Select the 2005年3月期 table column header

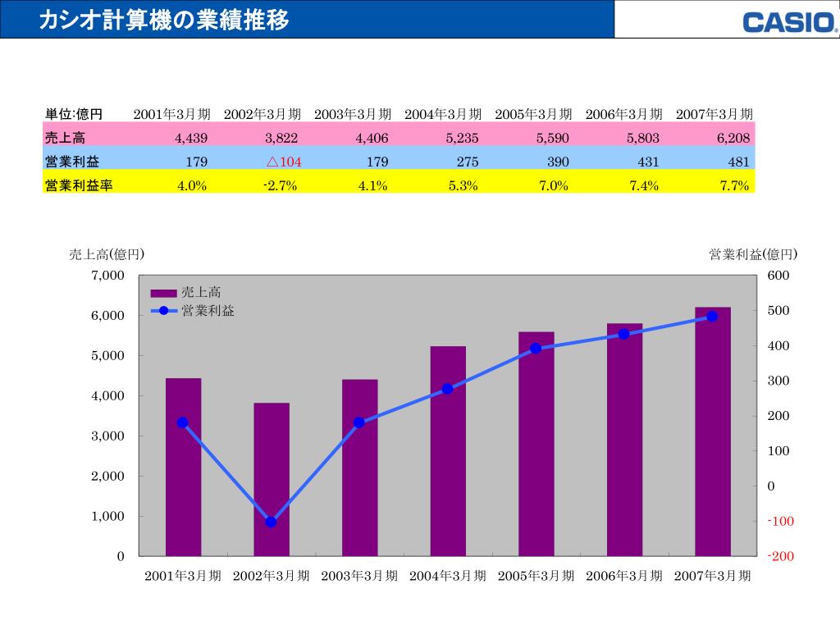click(533, 114)
